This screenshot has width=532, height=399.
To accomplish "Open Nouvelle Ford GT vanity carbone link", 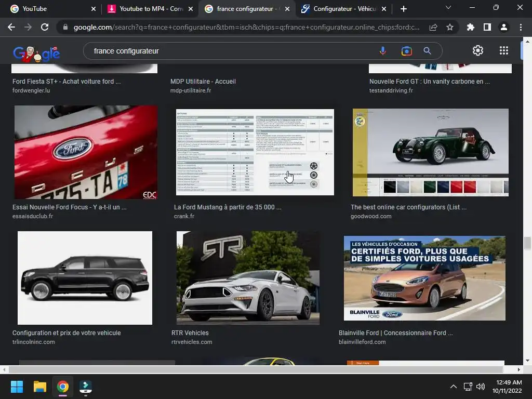I will [430, 82].
